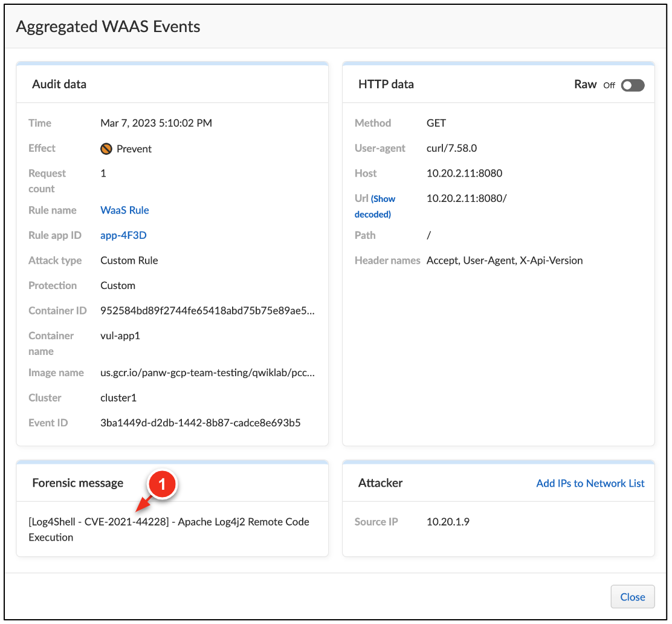This screenshot has width=672, height=624.
Task: Click the HTTP data panel header
Action: [x=386, y=84]
